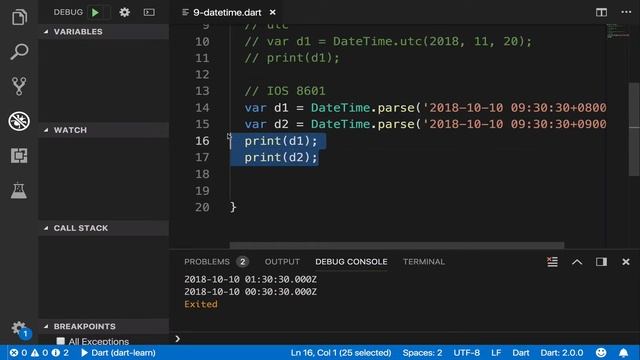Open the editor More Actions menu
Viewport: 640px width, 360px height.
626,12
